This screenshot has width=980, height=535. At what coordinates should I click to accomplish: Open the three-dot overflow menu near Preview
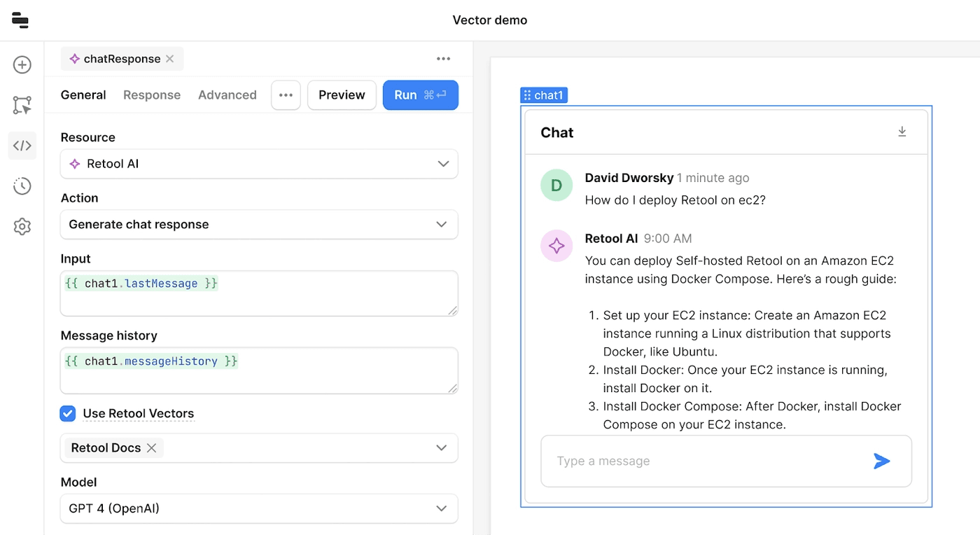click(286, 95)
